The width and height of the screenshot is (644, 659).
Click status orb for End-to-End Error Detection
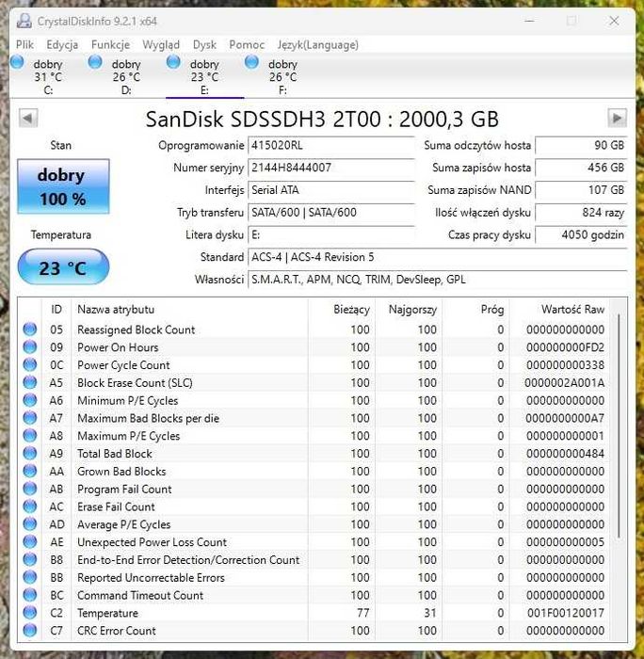coord(30,559)
